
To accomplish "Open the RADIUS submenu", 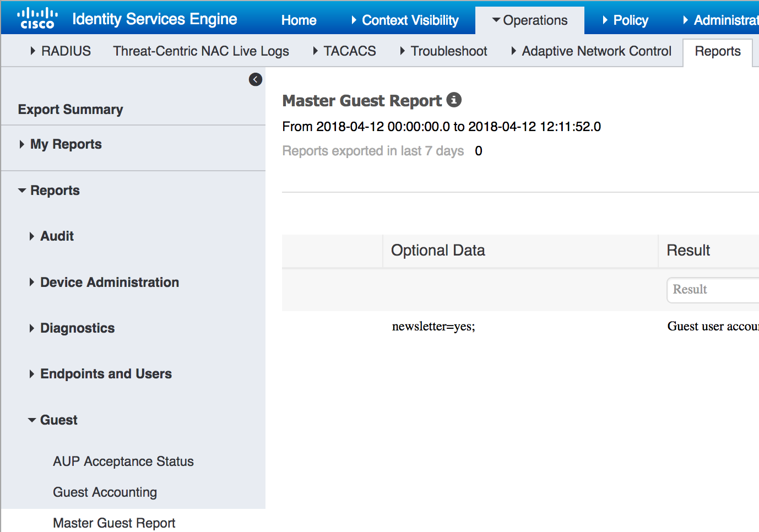I will [x=61, y=51].
